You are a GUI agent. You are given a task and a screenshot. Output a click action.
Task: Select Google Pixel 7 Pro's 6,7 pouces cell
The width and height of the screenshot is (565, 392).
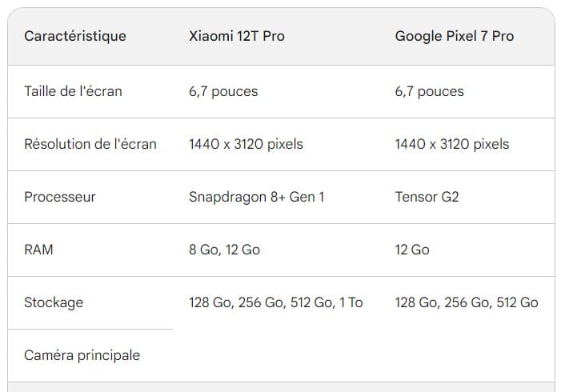coord(429,91)
